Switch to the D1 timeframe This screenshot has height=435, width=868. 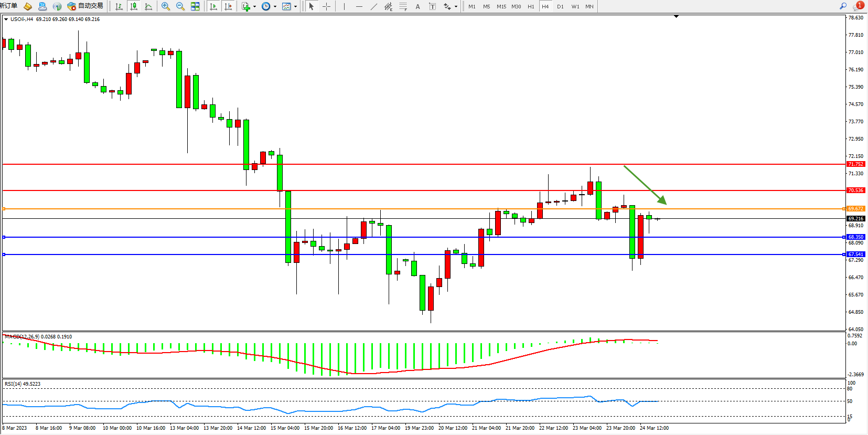560,6
